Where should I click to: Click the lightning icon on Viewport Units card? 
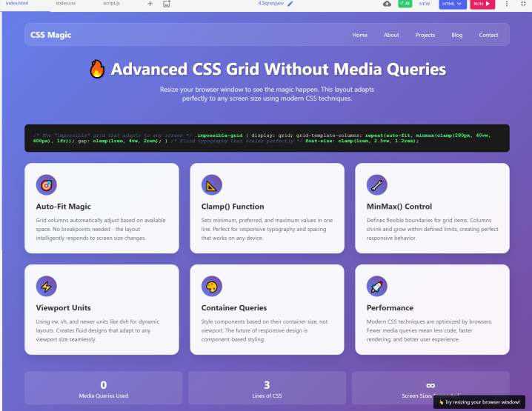coord(46,286)
